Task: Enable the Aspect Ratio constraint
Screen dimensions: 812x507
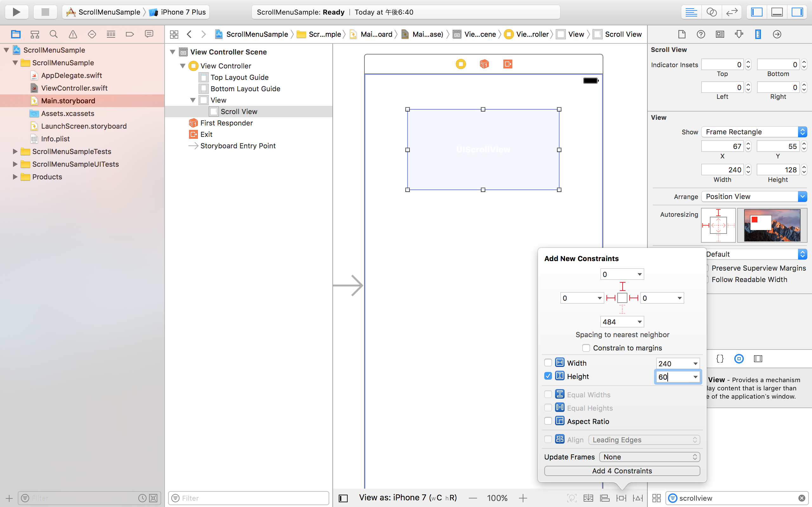Action: [548, 421]
